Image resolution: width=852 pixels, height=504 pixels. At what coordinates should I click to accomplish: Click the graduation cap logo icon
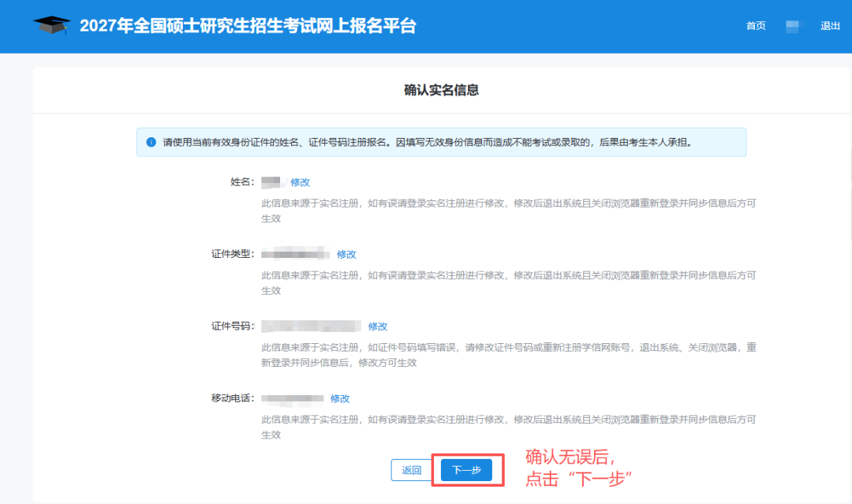(x=51, y=25)
